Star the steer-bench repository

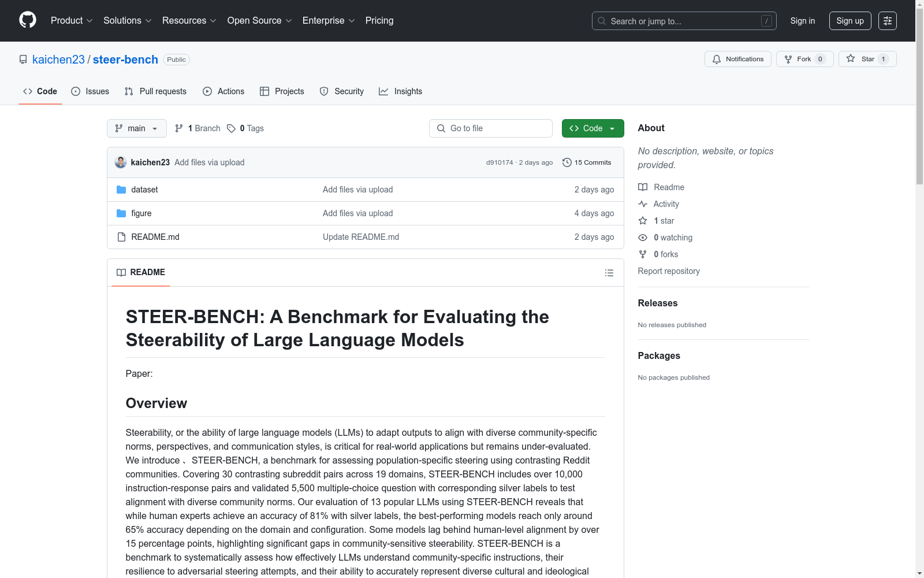(867, 59)
